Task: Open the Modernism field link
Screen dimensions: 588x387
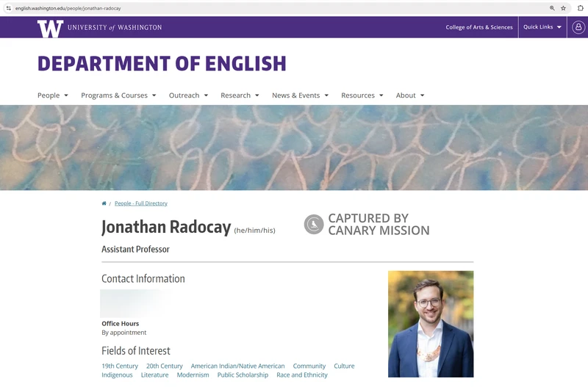Action: click(193, 375)
